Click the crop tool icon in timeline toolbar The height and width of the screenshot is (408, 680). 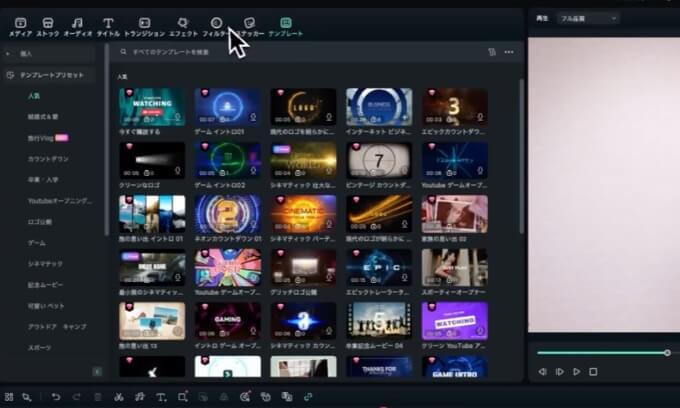point(183,397)
